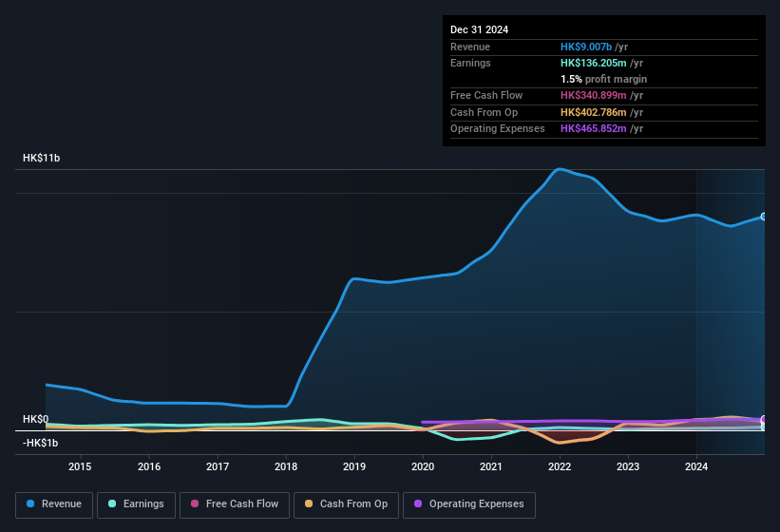Screen dimensions: 780x532
Task: Click the HK$136.205m earnings value
Action: point(594,63)
